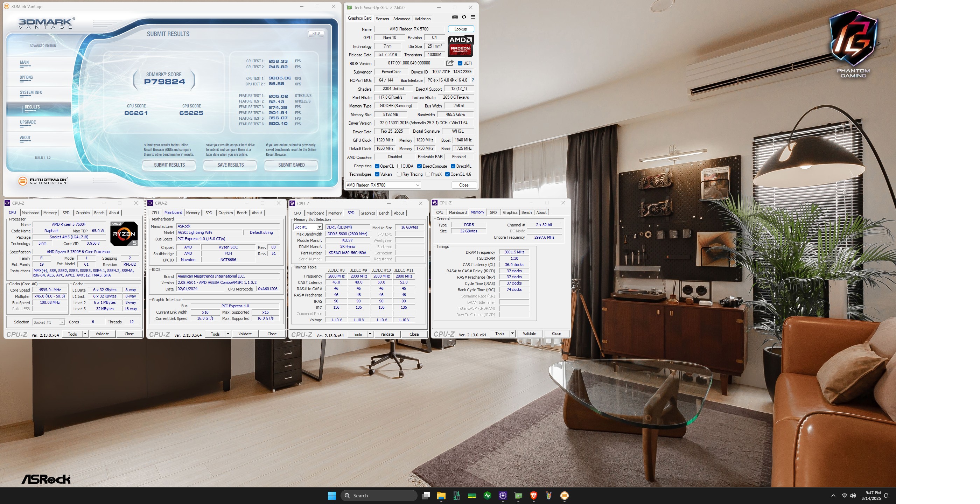This screenshot has height=504, width=980.
Task: Open the clock showing 9:47 PM
Action: point(871,496)
